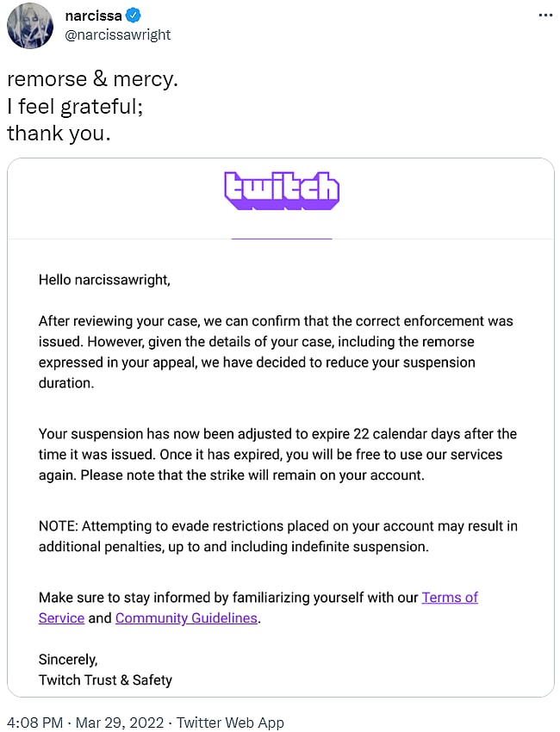Open the Terms of Service link
The width and height of the screenshot is (560, 732).
tap(449, 597)
